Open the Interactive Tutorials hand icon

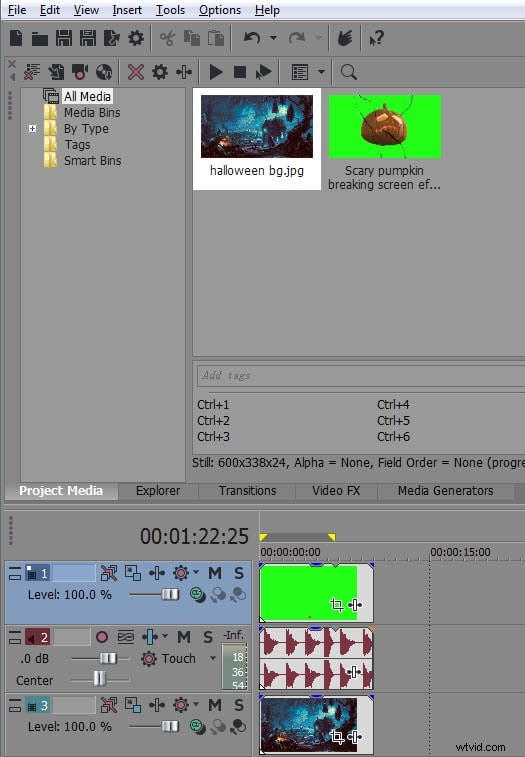[x=345, y=38]
